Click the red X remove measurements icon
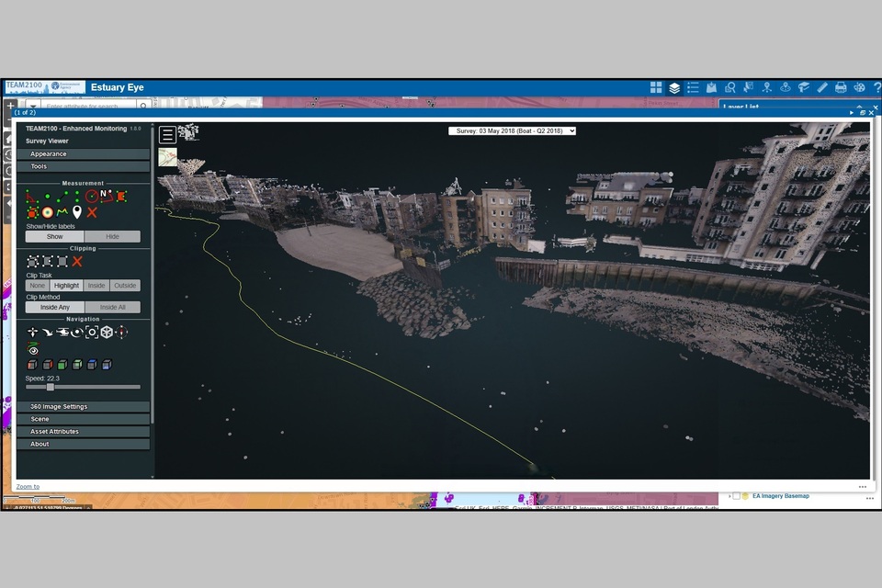 pos(92,212)
